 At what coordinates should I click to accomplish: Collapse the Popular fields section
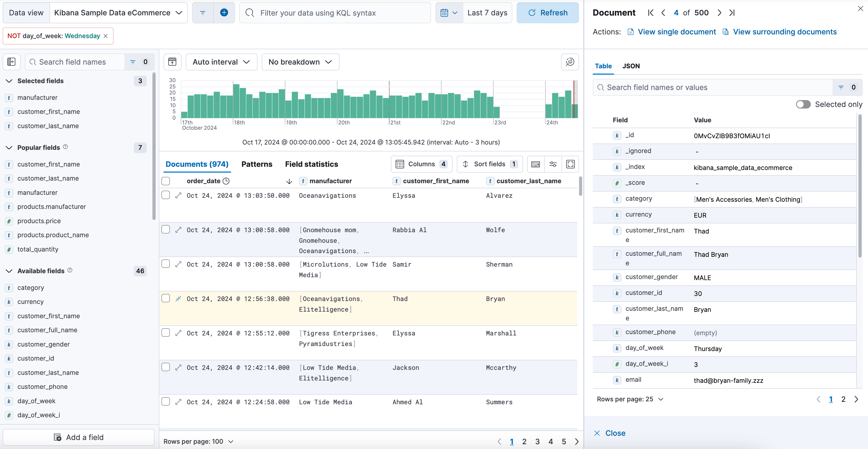point(8,147)
